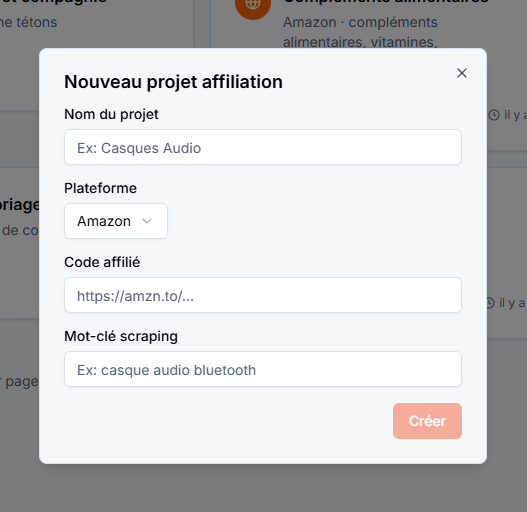527x512 pixels.
Task: Click the lower clock icon near 'il y a'
Action: pyautogui.click(x=491, y=303)
